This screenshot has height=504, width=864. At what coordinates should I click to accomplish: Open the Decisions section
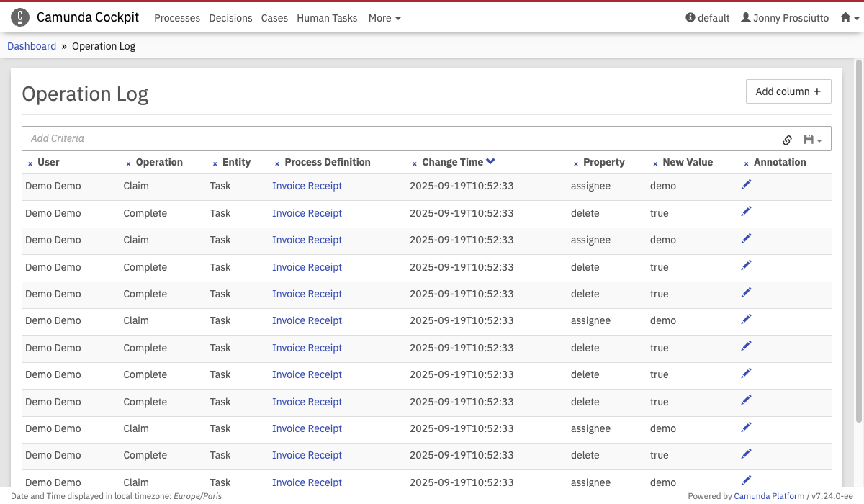click(x=230, y=18)
